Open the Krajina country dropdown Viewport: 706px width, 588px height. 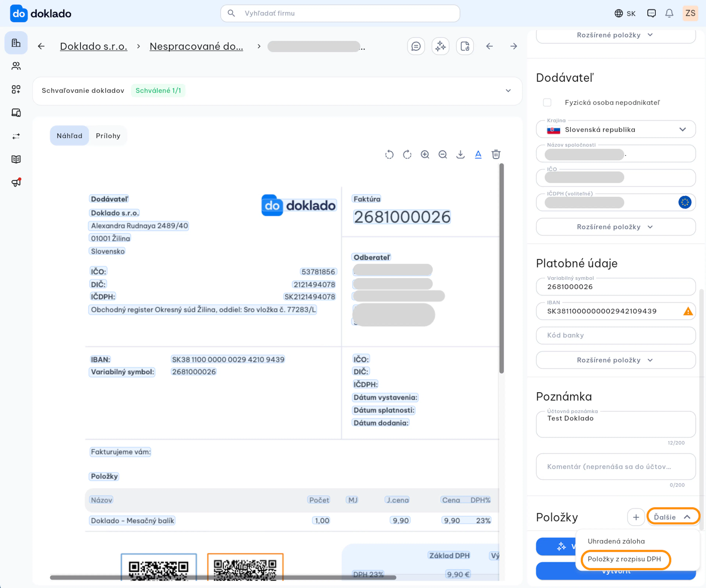[x=616, y=130]
